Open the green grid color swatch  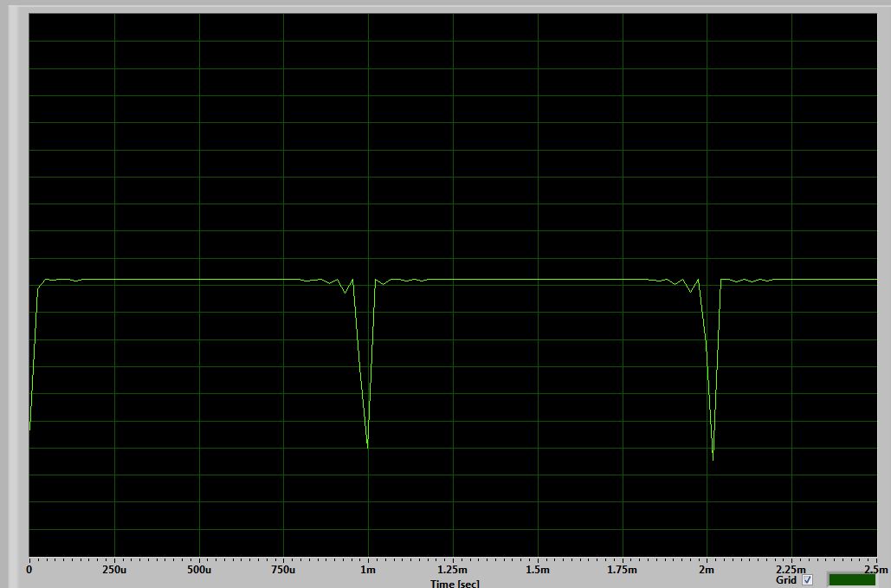click(x=852, y=580)
